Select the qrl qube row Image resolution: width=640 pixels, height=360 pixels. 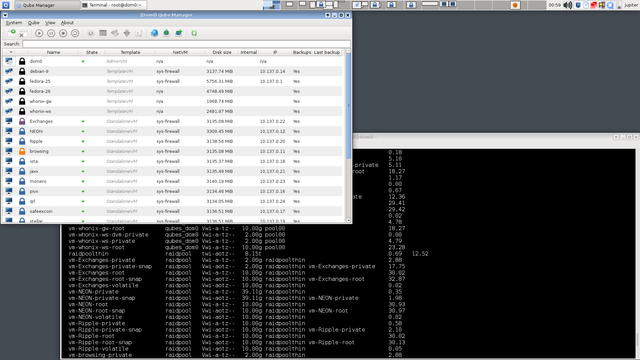(x=173, y=201)
